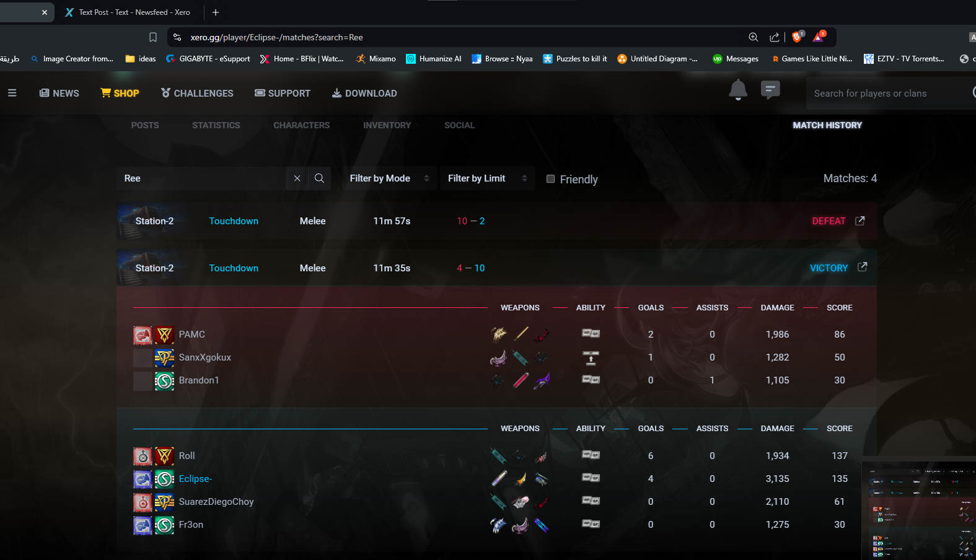Focus the players or clans search field
This screenshot has height=560, width=976.
point(886,94)
